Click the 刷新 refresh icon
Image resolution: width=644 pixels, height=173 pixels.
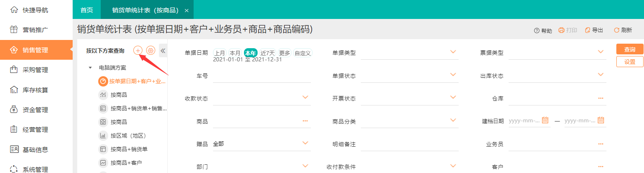pyautogui.click(x=617, y=30)
